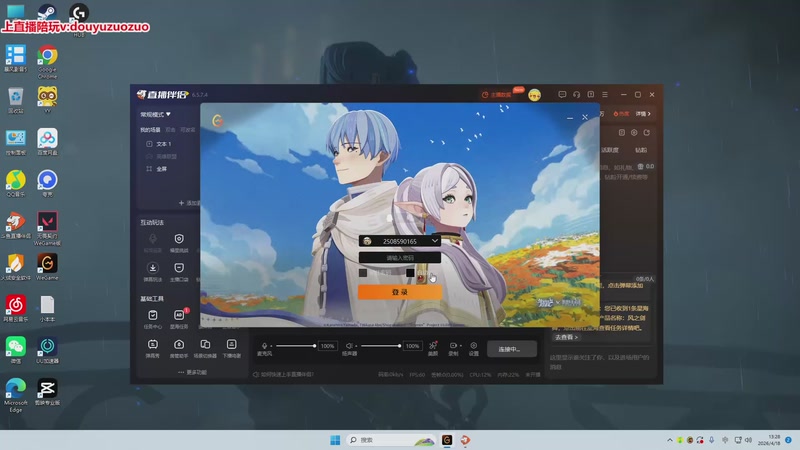Open the 主播数据 streamer data button
This screenshot has width=800, height=450.
click(497, 95)
